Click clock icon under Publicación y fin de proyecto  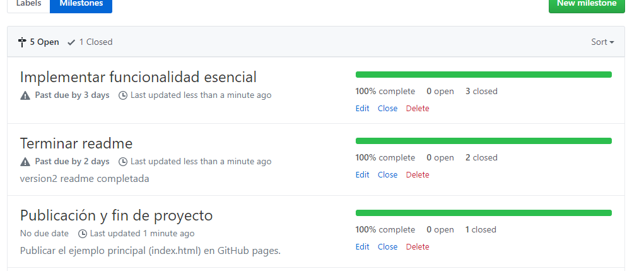click(x=83, y=234)
